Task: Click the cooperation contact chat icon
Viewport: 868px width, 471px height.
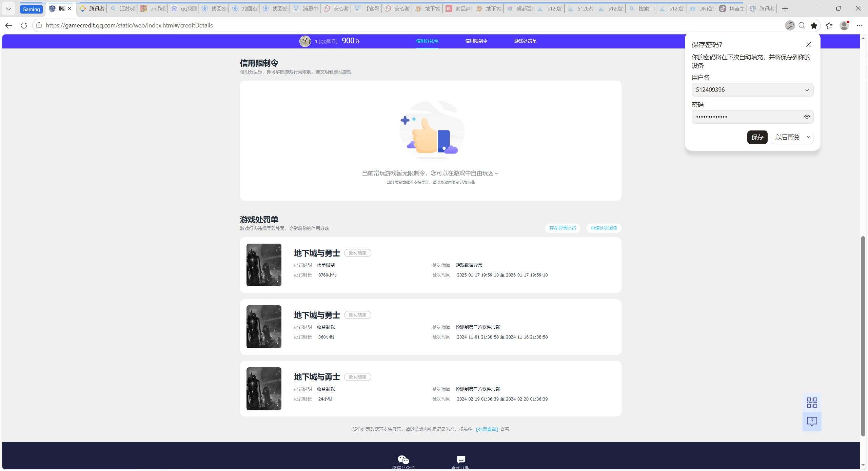Action: tap(460, 460)
